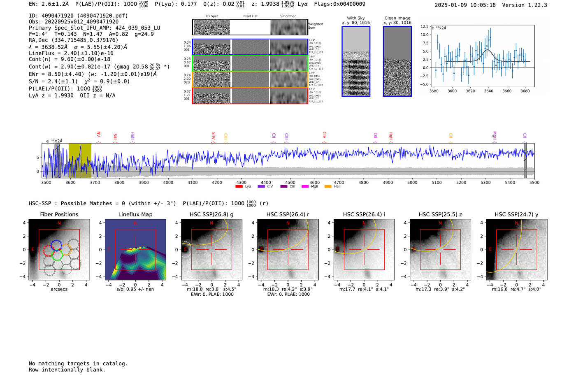The height and width of the screenshot is (392, 576).
Task: Open the Fiber Positions panel
Action: (59, 250)
